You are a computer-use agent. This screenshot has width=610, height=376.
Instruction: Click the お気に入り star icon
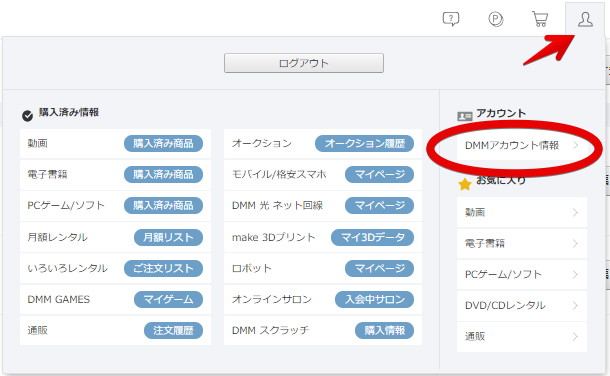pyautogui.click(x=465, y=184)
